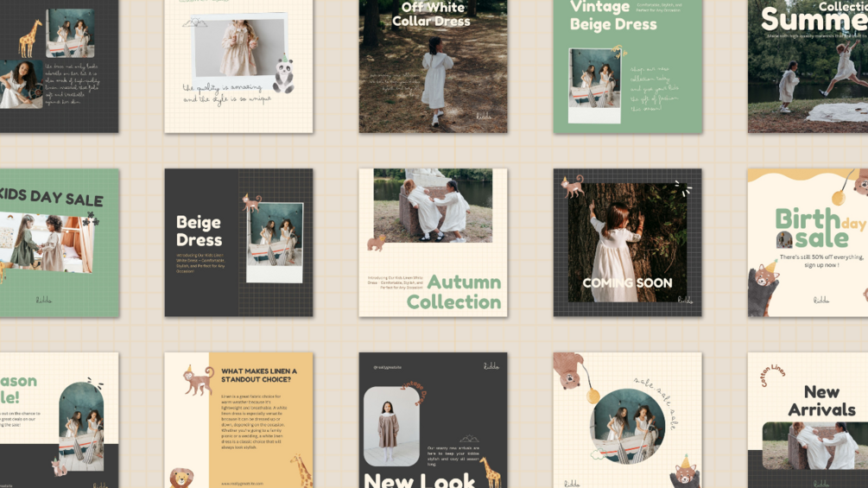Click the handwritten 'the quality is amazing' text
Image resolution: width=868 pixels, height=488 pixels.
point(223,87)
